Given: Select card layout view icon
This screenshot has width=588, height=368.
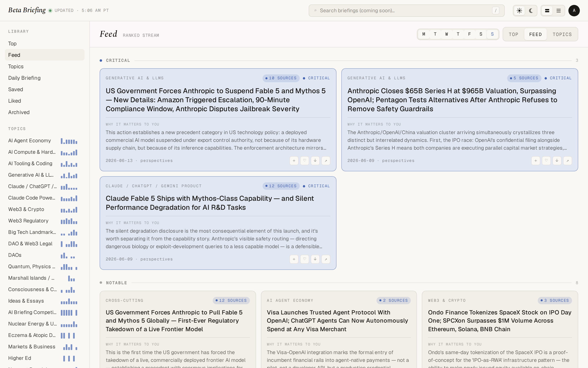Looking at the screenshot, I should pyautogui.click(x=547, y=11).
